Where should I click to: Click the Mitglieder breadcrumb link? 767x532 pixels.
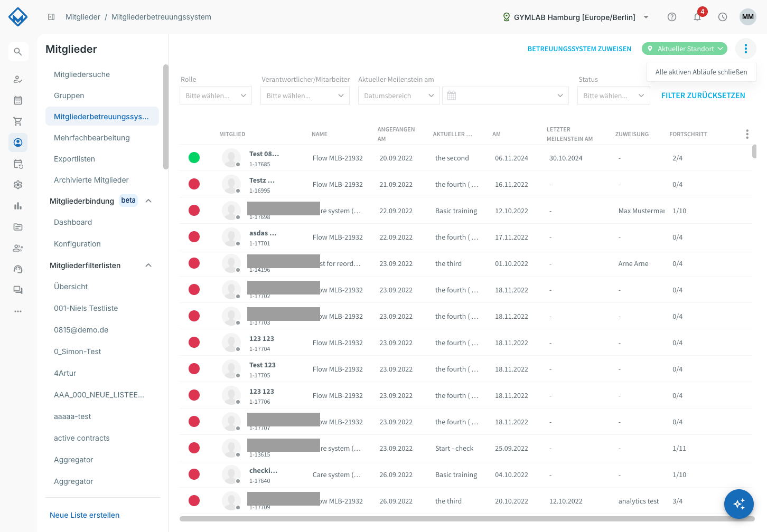[x=83, y=17]
